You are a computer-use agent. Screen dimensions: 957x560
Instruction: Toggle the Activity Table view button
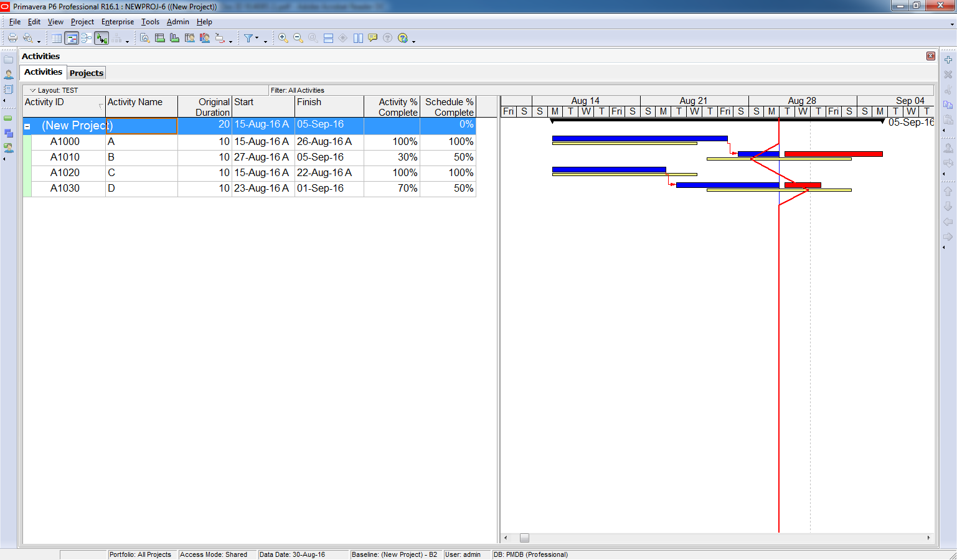57,38
